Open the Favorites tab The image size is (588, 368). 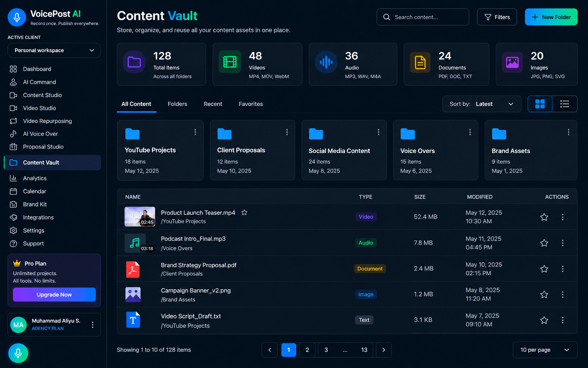251,104
